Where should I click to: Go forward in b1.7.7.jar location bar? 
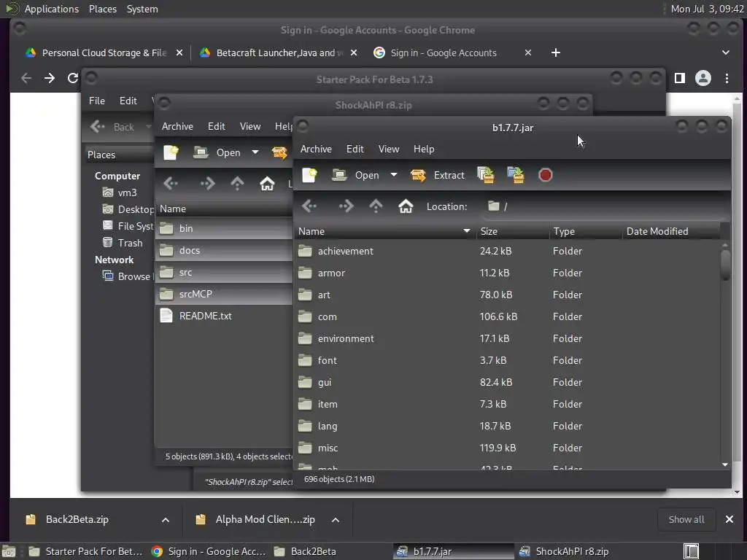tap(346, 206)
